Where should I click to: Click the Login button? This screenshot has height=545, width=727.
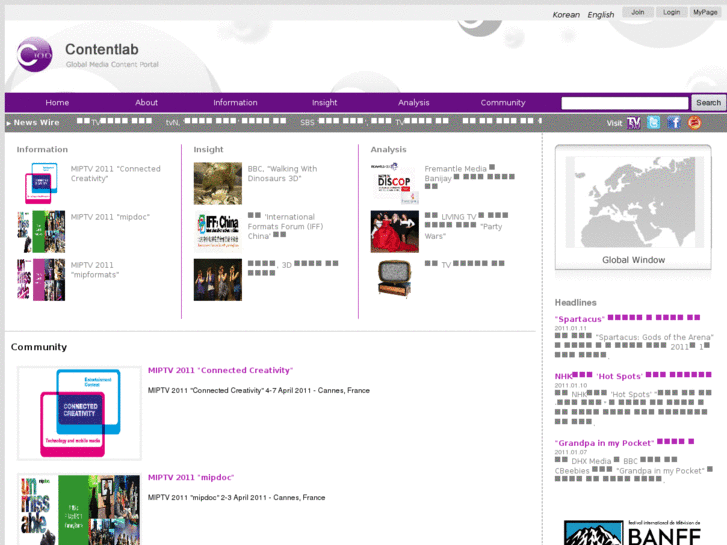671,13
